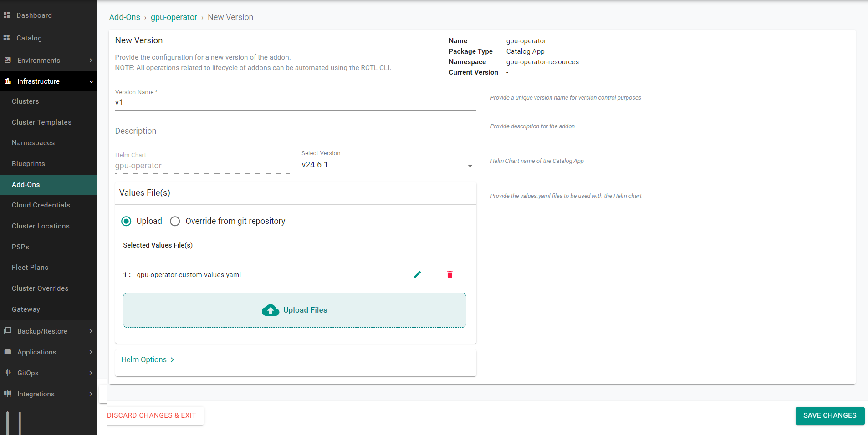
Task: Expand the Integrations menu chevron
Action: point(91,394)
